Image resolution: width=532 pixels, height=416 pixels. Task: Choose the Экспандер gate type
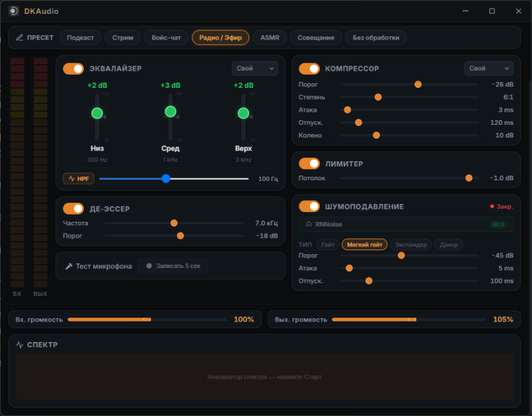pyautogui.click(x=411, y=244)
